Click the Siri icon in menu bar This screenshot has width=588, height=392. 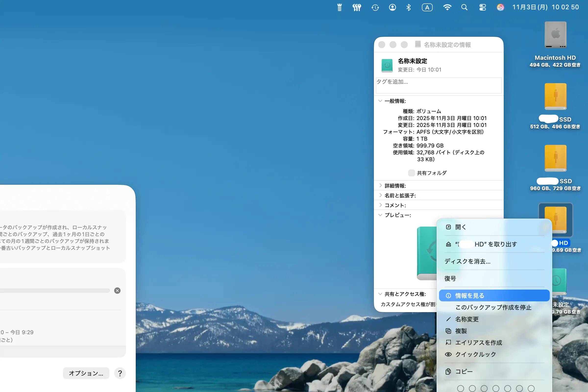(500, 8)
